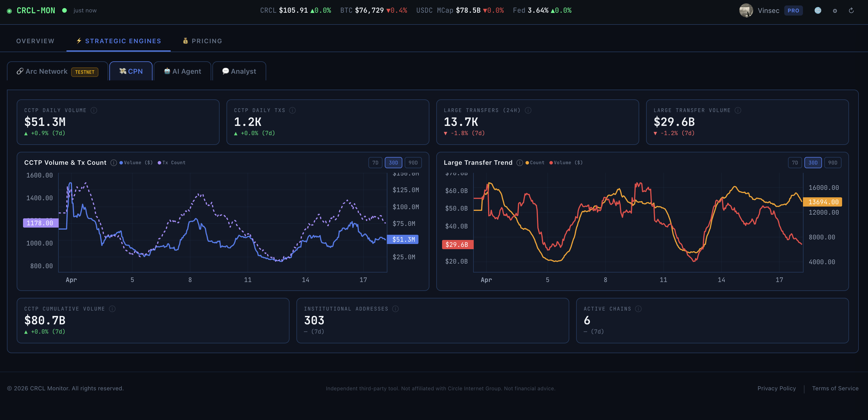The height and width of the screenshot is (420, 868).
Task: Toggle Tx Count series in chart legend
Action: (172, 162)
